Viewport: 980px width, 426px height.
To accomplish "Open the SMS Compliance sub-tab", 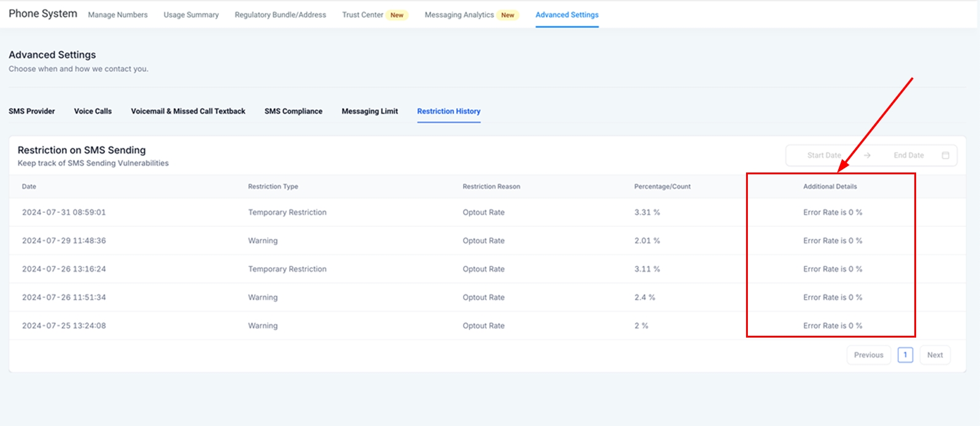I will tap(294, 111).
